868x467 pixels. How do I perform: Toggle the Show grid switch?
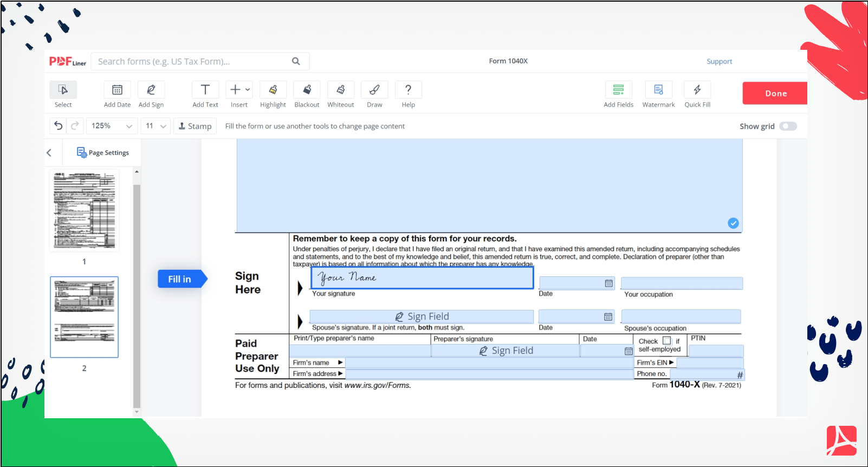(x=788, y=126)
